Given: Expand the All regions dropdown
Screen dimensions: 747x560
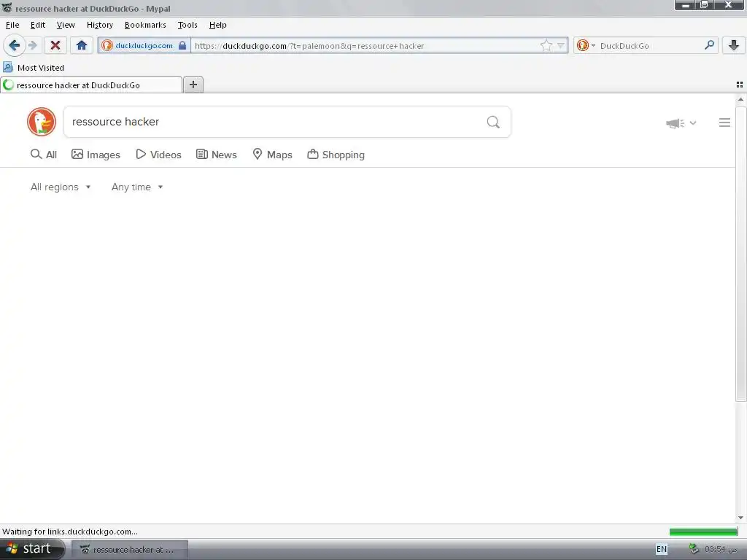Looking at the screenshot, I should coord(61,187).
